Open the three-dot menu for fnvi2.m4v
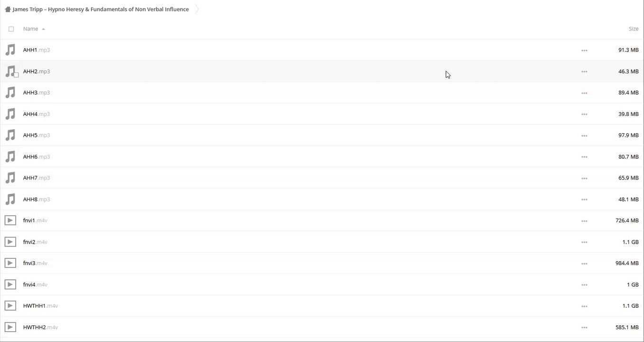644x342 pixels. (584, 242)
